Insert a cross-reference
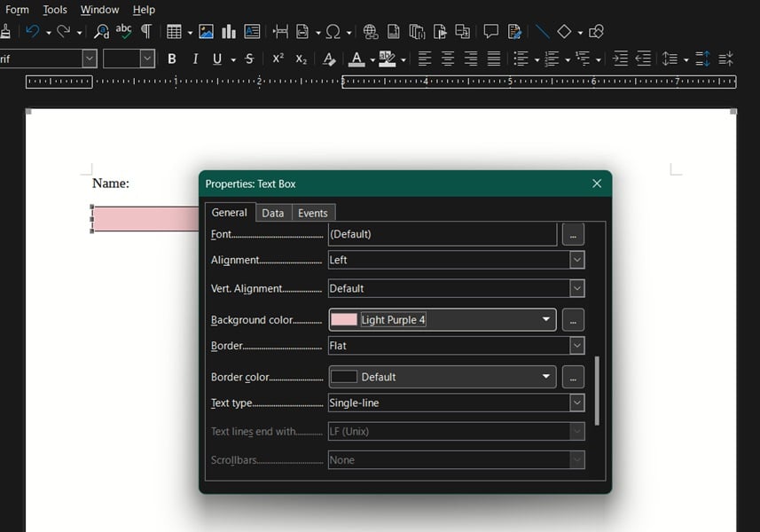This screenshot has width=760, height=532. [x=462, y=32]
